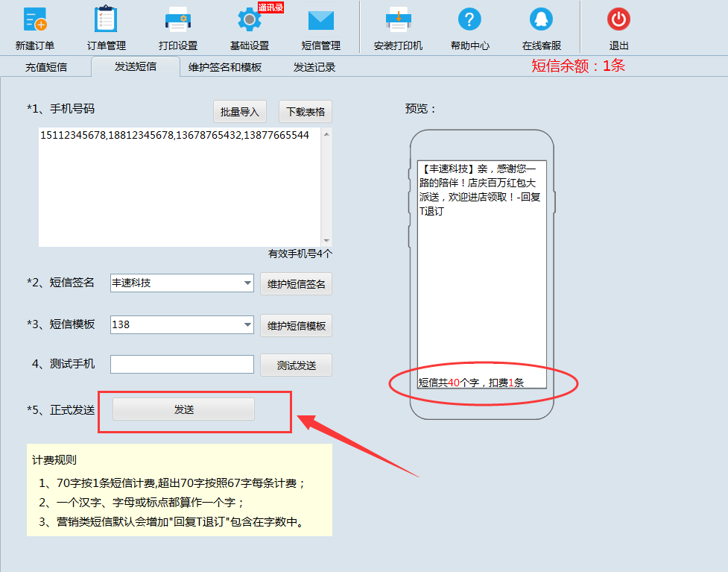
Task: Click phone list scrollbar up arrow
Action: pyautogui.click(x=326, y=134)
